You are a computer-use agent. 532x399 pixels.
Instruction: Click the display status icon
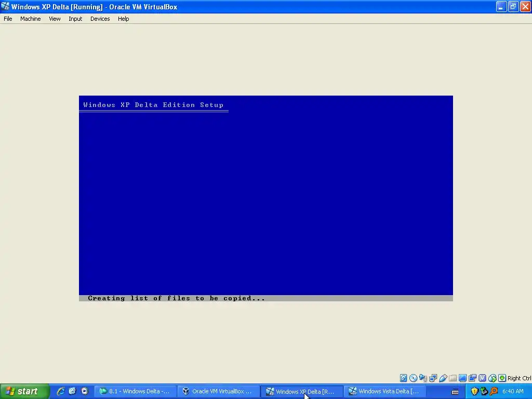coord(462,378)
